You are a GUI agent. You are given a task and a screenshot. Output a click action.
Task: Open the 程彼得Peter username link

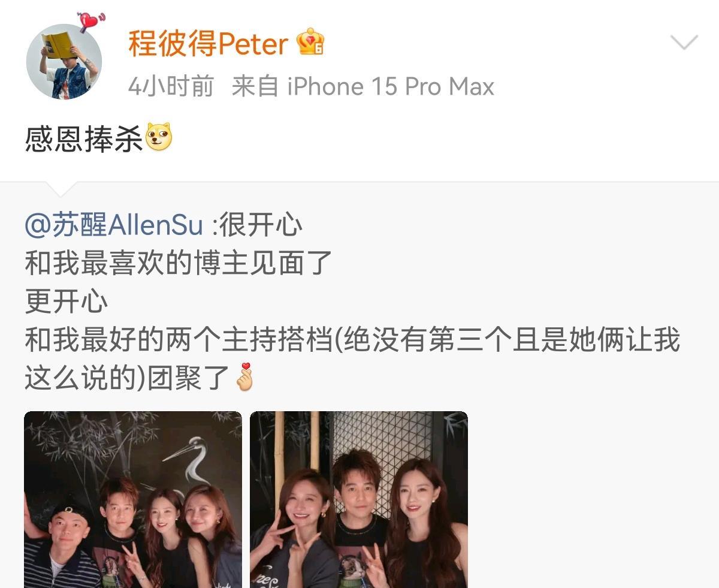coord(208,43)
